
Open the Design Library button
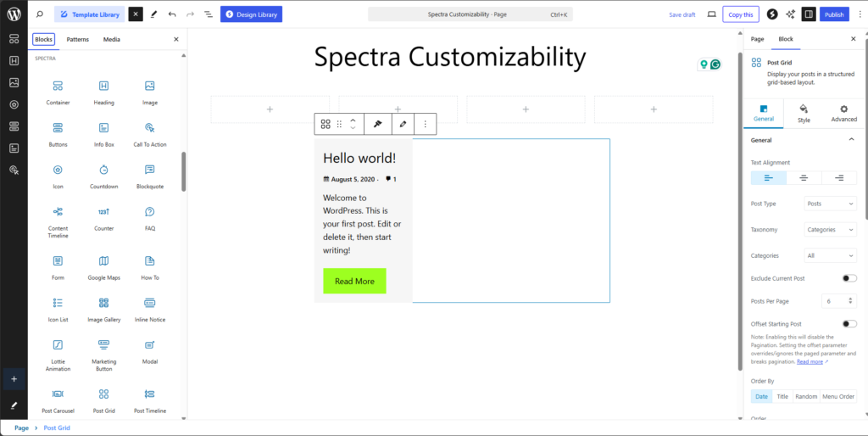251,14
